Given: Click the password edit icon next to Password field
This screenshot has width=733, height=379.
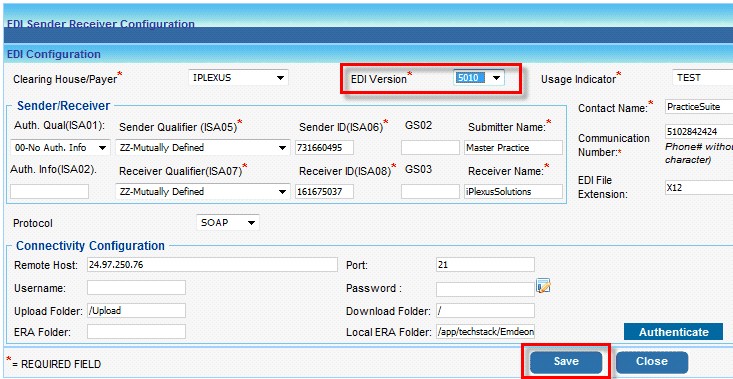Looking at the screenshot, I should pyautogui.click(x=543, y=286).
